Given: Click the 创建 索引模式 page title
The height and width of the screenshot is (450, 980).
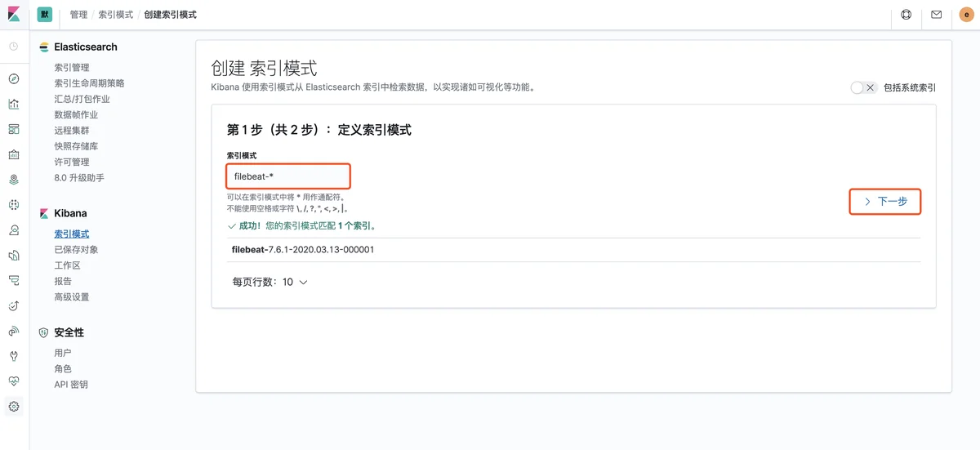Looking at the screenshot, I should 264,68.
